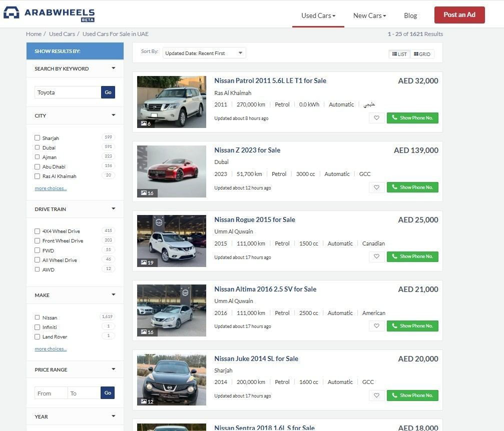Check the Abu Dhabi city filter
The image size is (504, 431).
pyautogui.click(x=37, y=166)
